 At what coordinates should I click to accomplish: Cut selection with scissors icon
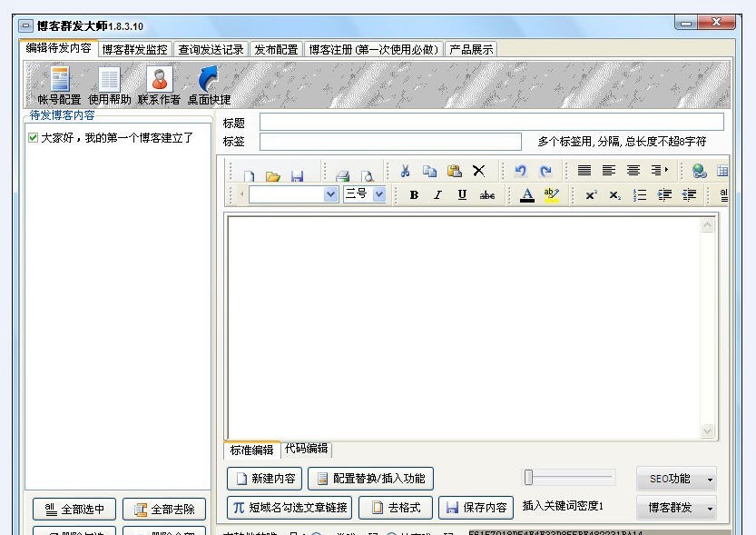(405, 171)
